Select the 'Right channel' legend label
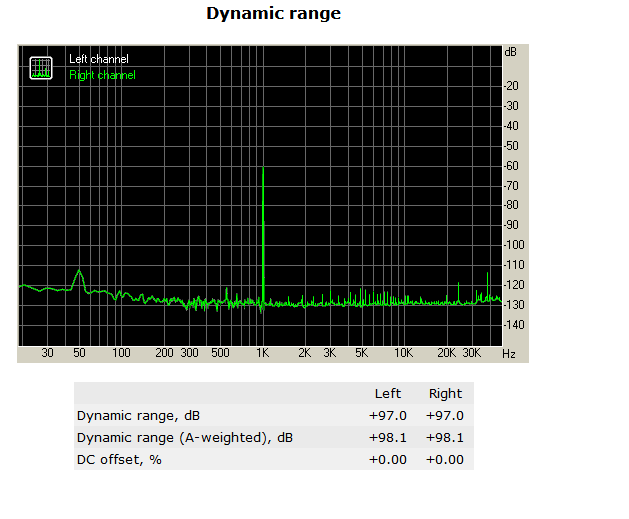 (102, 75)
